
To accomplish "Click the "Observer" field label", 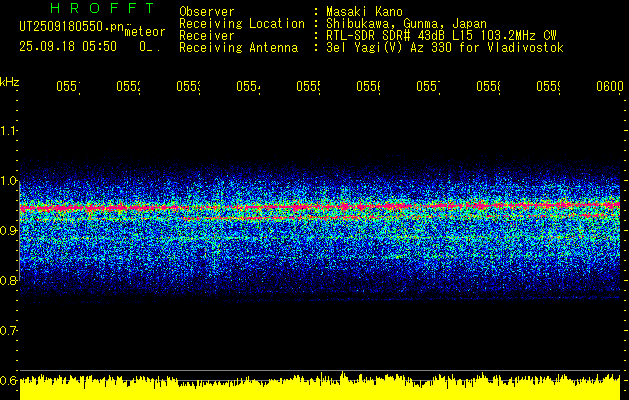I will pos(207,11).
